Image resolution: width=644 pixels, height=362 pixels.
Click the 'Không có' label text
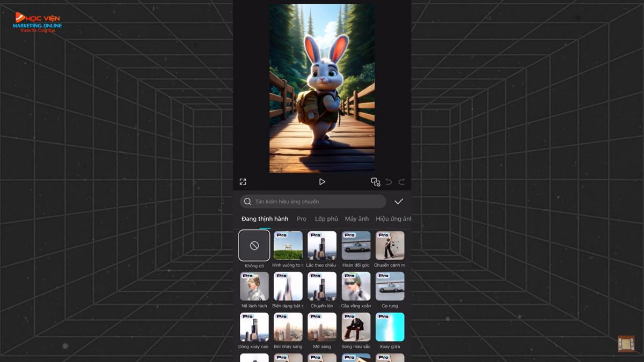pos(254,265)
